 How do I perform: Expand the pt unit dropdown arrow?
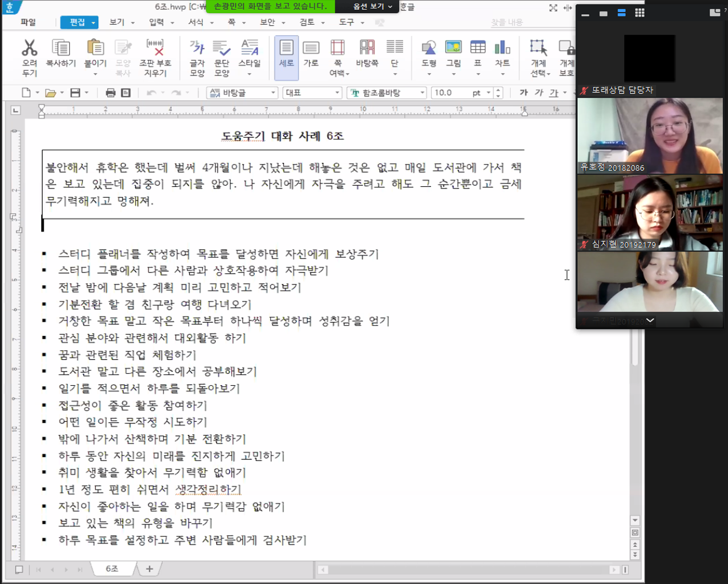[489, 93]
